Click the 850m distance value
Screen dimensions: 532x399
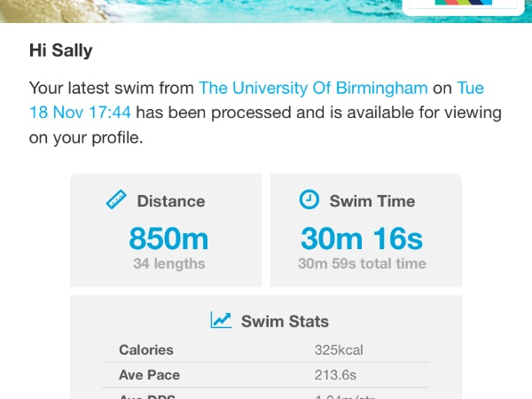[x=168, y=239]
